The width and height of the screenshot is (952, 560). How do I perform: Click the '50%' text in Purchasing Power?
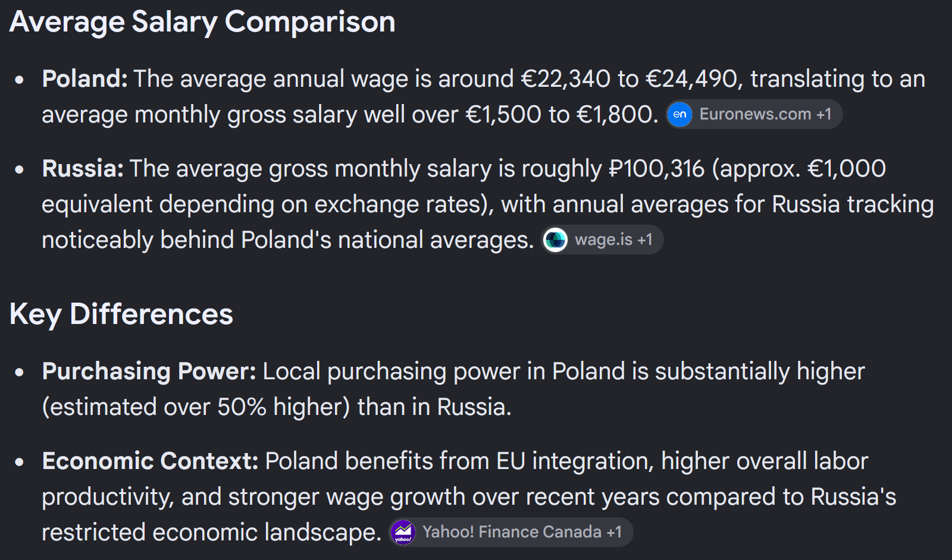pyautogui.click(x=242, y=407)
